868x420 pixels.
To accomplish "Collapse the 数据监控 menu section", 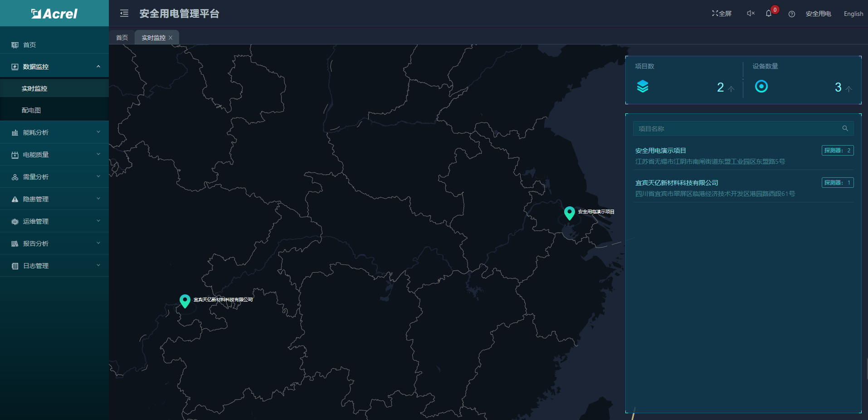I will point(54,67).
